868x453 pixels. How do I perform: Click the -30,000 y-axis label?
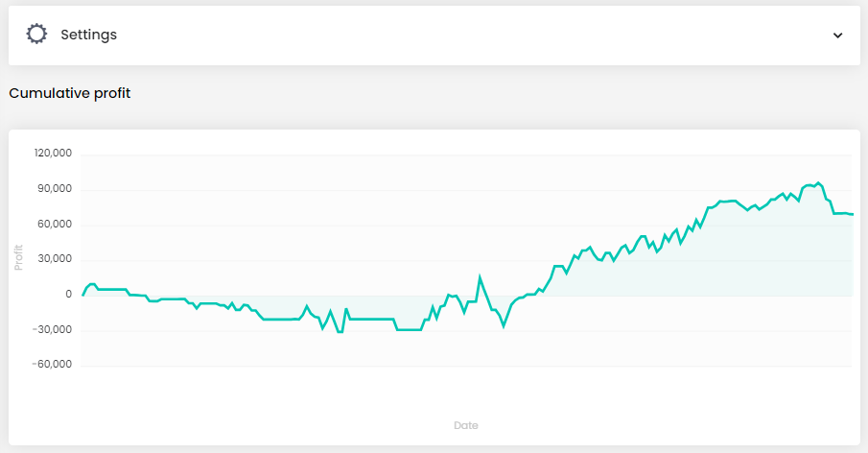[x=54, y=330]
